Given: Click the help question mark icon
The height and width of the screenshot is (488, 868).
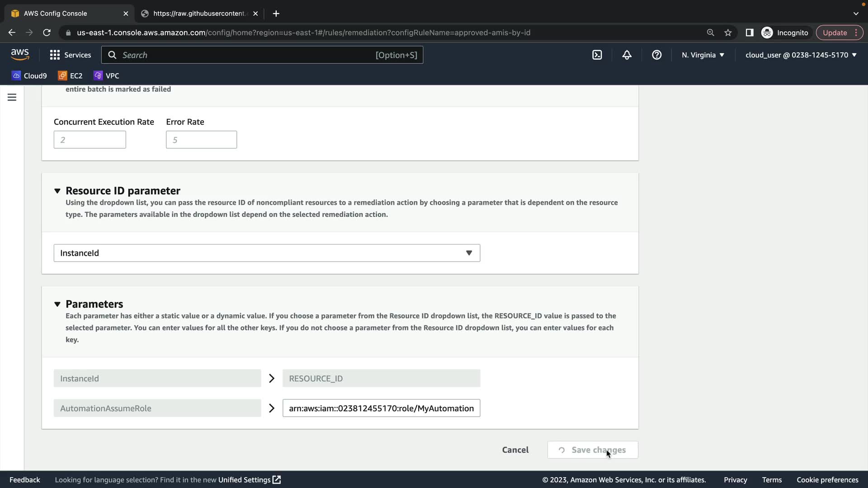Looking at the screenshot, I should pos(656,55).
